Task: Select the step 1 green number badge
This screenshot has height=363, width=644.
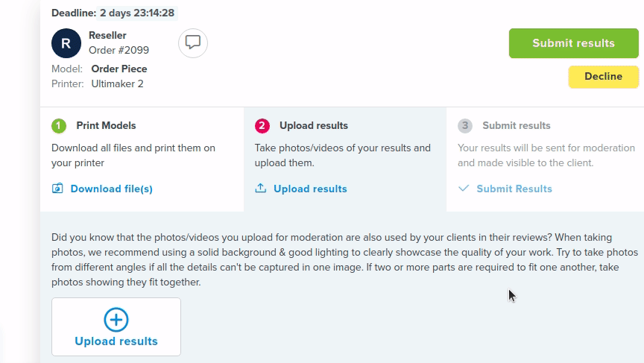Action: pyautogui.click(x=59, y=126)
